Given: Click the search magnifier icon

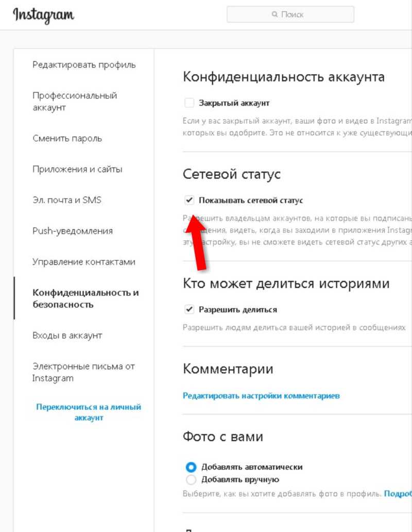Looking at the screenshot, I should click(275, 14).
